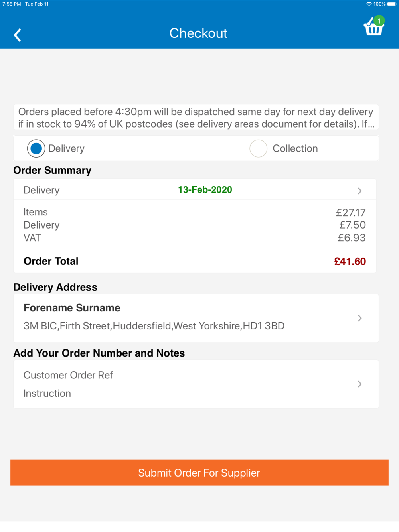Check the Wi-Fi status icon
The image size is (399, 532).
(x=369, y=4)
